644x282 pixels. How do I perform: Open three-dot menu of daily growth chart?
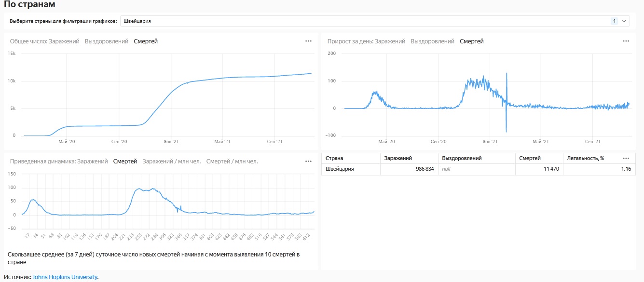pos(626,41)
